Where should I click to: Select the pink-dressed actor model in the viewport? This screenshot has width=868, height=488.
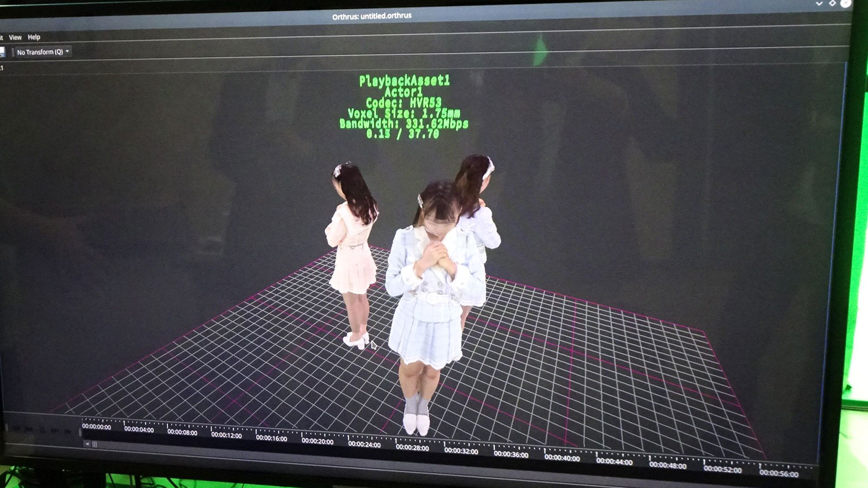click(x=352, y=255)
